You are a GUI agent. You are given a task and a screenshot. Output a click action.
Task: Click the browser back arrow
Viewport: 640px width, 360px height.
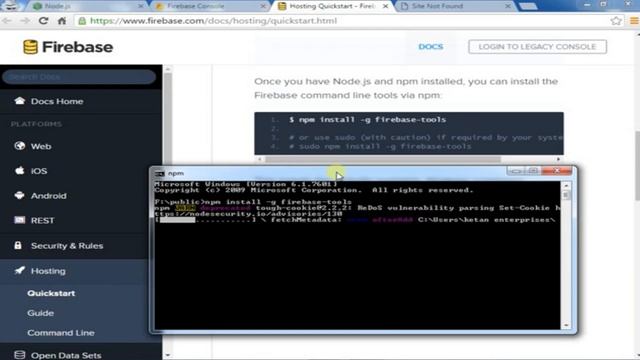point(7,21)
